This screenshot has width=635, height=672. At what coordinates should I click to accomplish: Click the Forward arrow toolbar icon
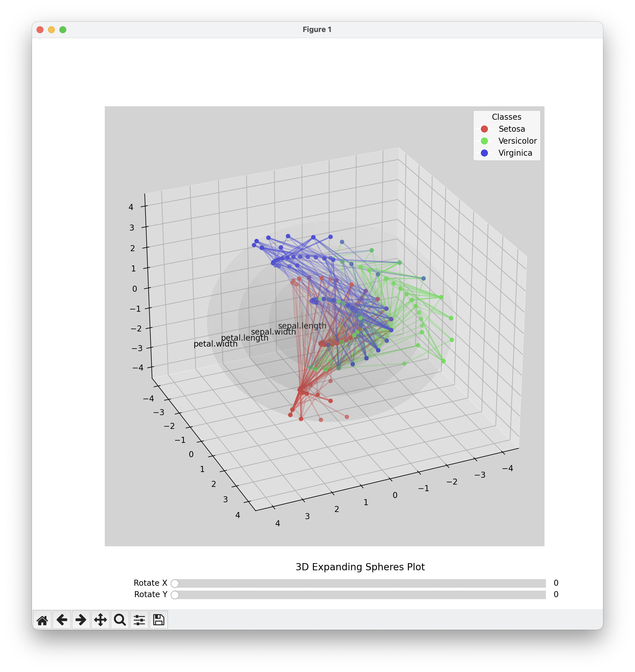pos(81,620)
